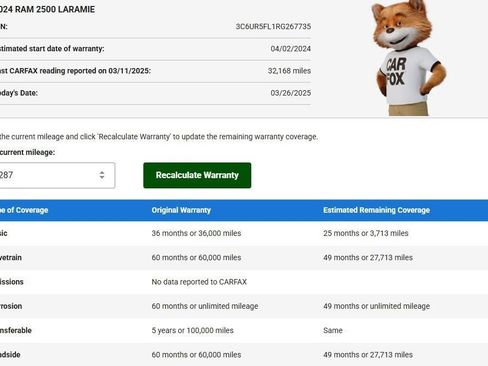Click the 'current mileage:' label
This screenshot has height=366, width=488.
click(x=27, y=152)
